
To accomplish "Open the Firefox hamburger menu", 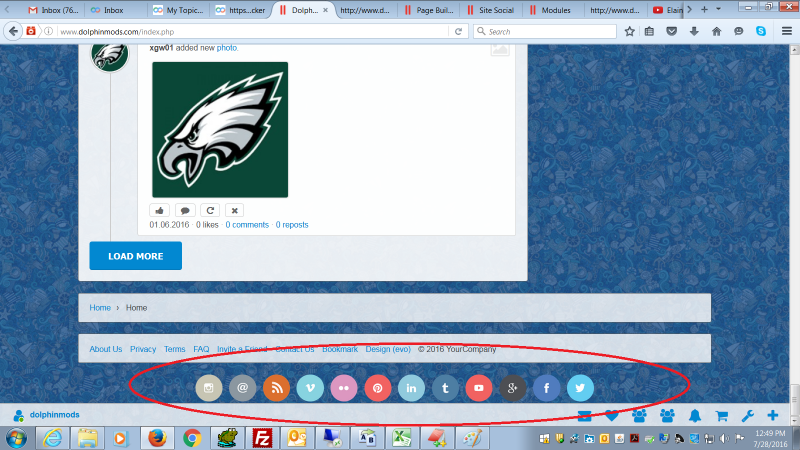I will (787, 31).
